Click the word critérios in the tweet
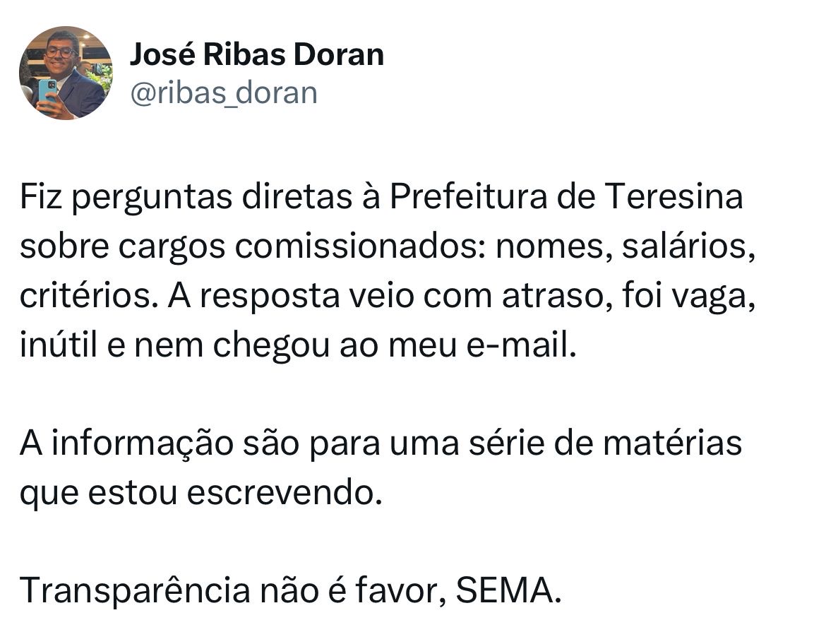 pos(85,295)
